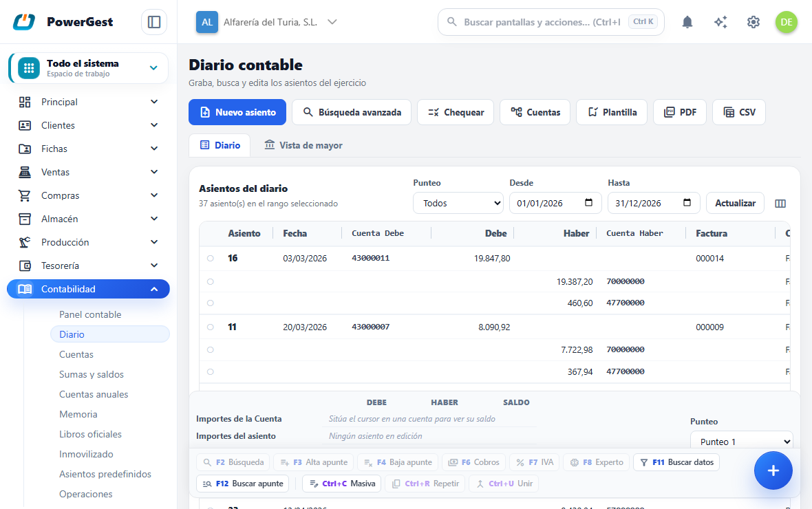Open the settings gear icon
Viewport: 812px width, 509px height.
[x=754, y=22]
